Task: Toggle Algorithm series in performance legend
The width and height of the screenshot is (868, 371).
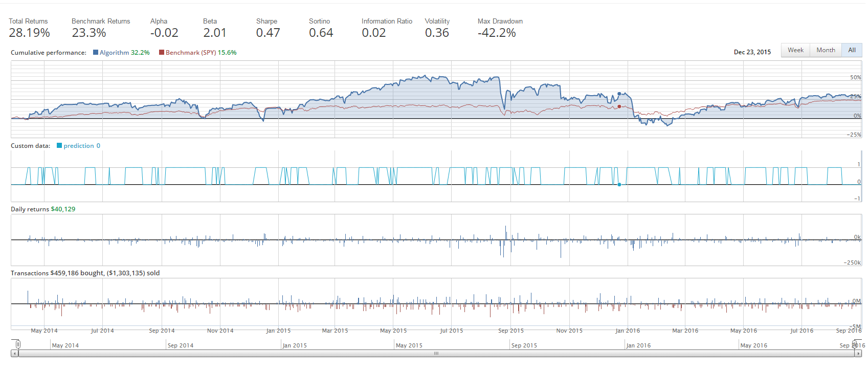Action: tap(121, 53)
